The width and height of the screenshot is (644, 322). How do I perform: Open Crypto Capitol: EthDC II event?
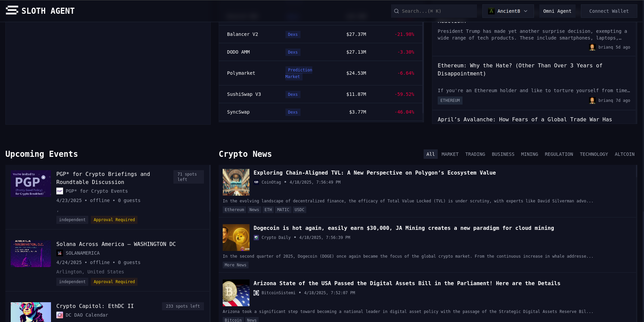pos(95,306)
